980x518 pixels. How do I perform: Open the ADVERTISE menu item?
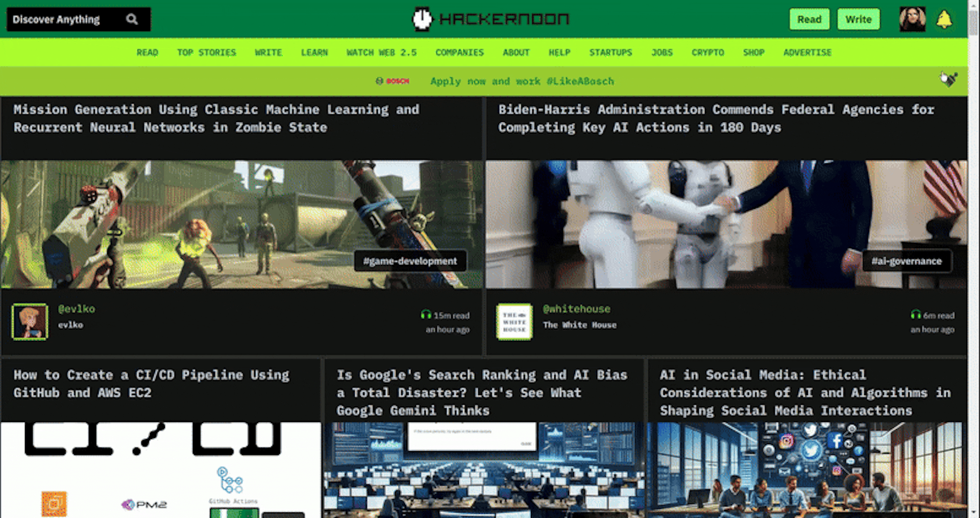807,53
